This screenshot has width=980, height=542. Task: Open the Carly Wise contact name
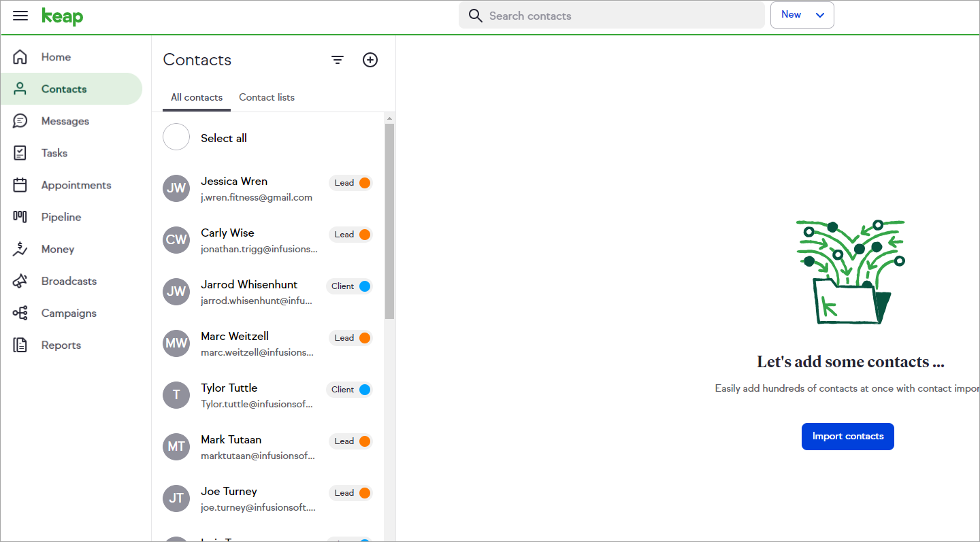coord(227,233)
